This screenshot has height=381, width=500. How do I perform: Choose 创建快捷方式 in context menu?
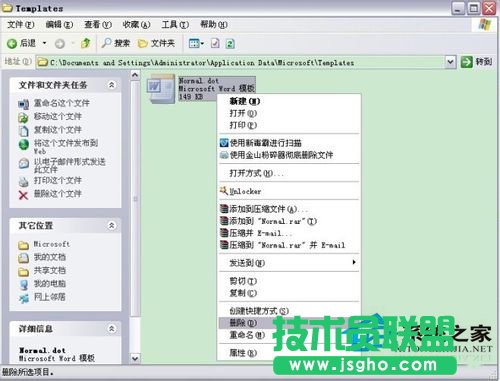pyautogui.click(x=289, y=311)
